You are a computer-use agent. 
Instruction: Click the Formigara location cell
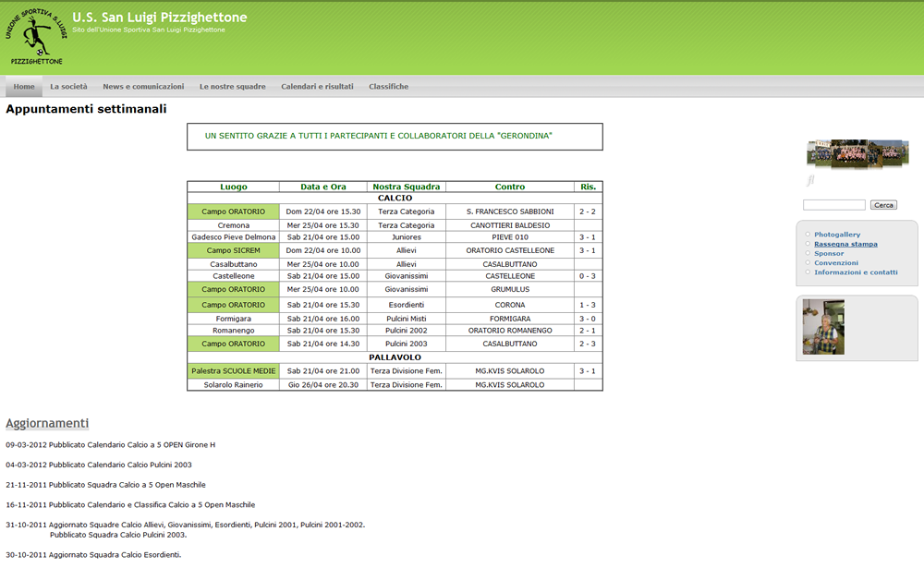pyautogui.click(x=234, y=319)
